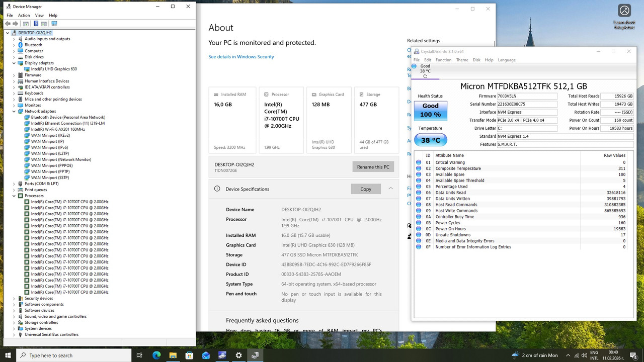This screenshot has height=362, width=644.
Task: Expand the Storage controllers node
Action: [x=14, y=322]
